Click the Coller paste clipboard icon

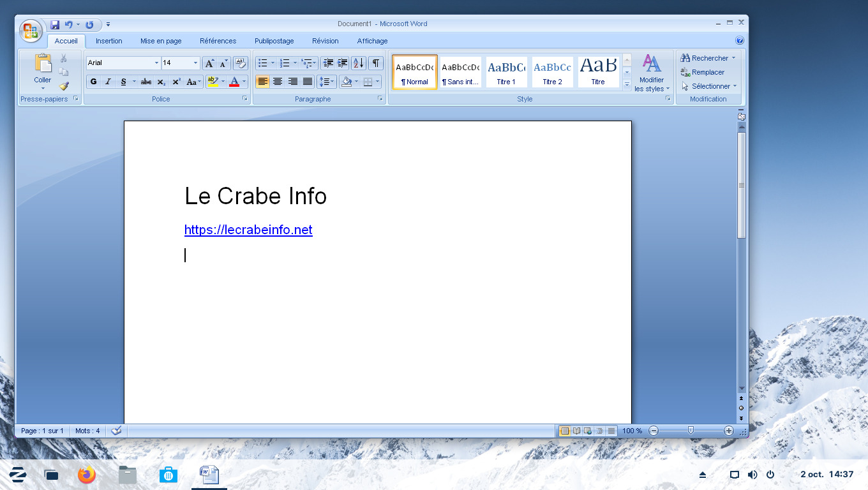click(x=43, y=63)
